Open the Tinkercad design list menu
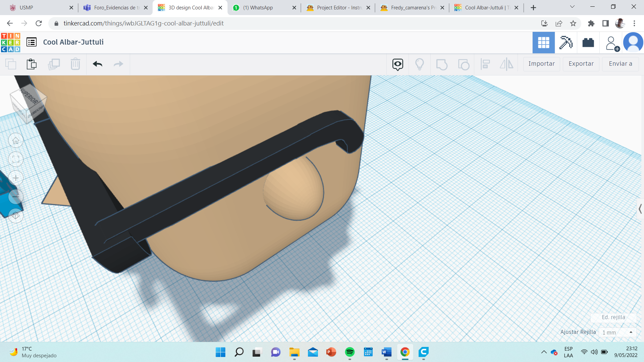This screenshot has width=644, height=362. (x=31, y=42)
